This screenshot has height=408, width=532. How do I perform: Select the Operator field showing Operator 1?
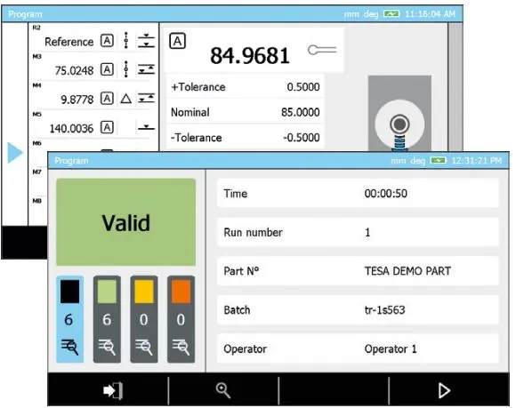[x=358, y=348]
